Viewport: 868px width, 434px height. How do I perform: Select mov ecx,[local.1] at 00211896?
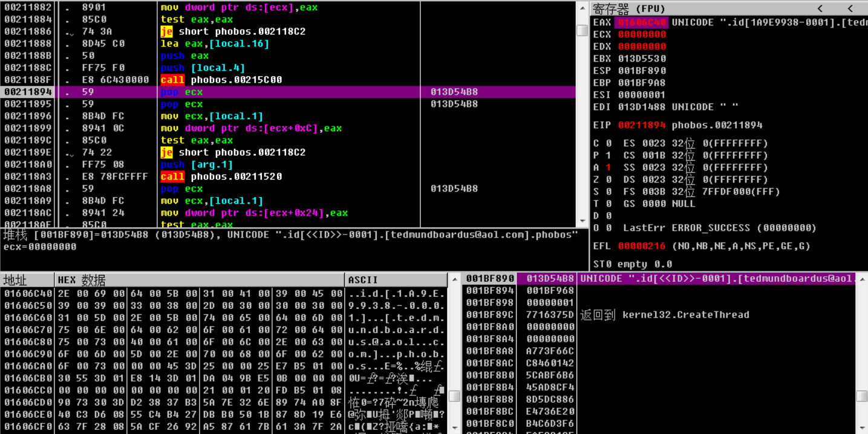(287, 116)
